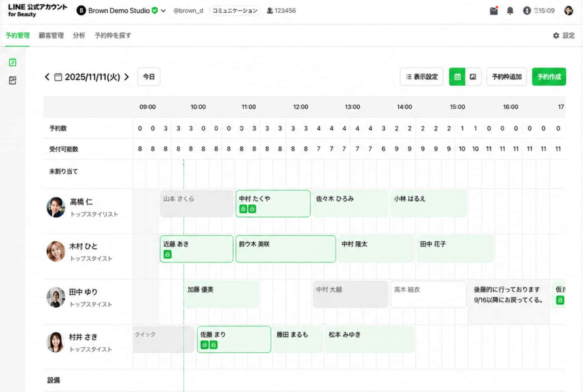The image size is (583, 392).
Task: Click the lock icon on 近藤 あき booking
Action: pos(167,254)
